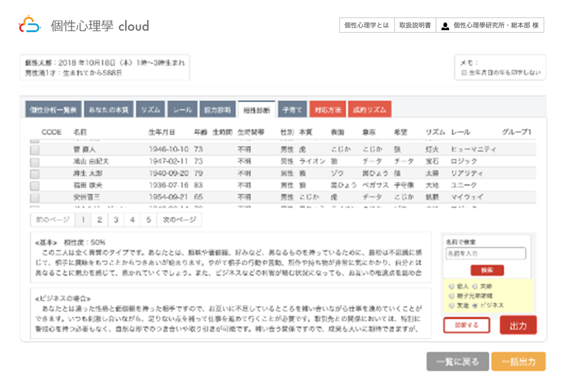Open the 個性心理学とは link
Image resolution: width=566 pixels, height=392 pixels.
[x=366, y=25]
